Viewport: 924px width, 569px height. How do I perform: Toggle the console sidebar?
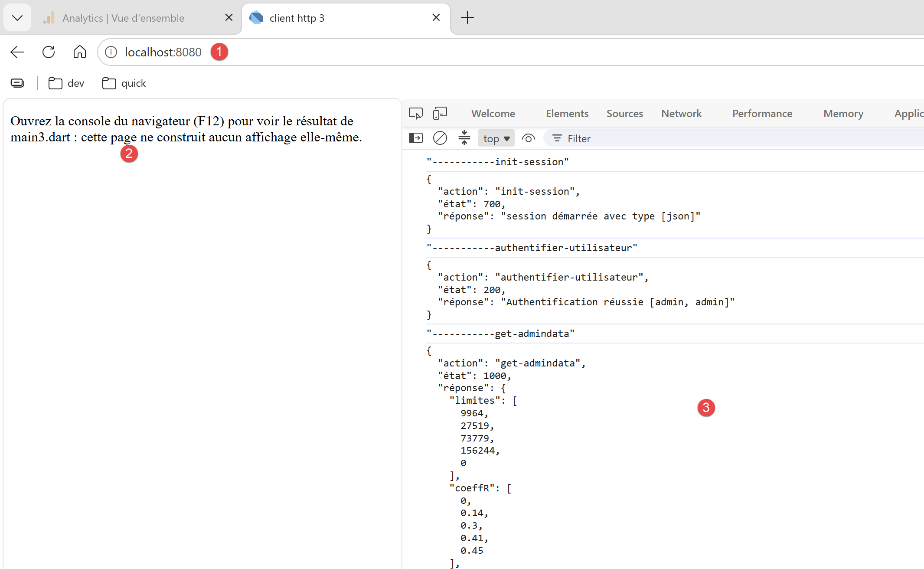point(416,138)
